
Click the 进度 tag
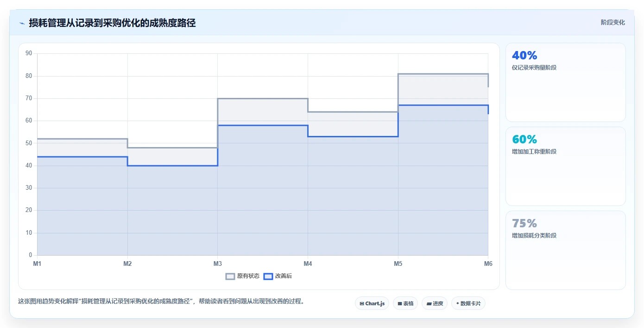(x=435, y=303)
